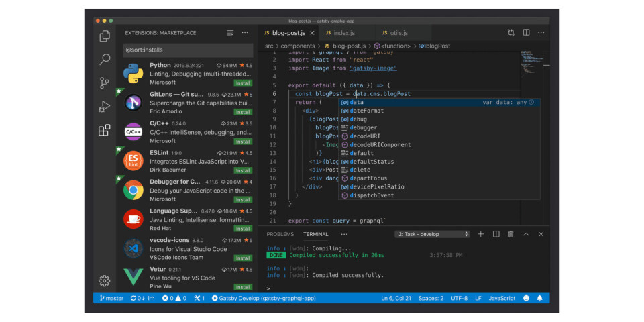The image size is (644, 322).
Task: Synchronize changes 0↓ 1↑ in status bar
Action: tap(142, 298)
